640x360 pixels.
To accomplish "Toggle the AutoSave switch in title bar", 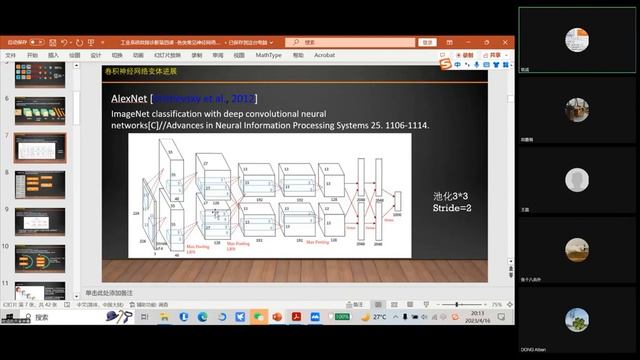I will coord(36,42).
